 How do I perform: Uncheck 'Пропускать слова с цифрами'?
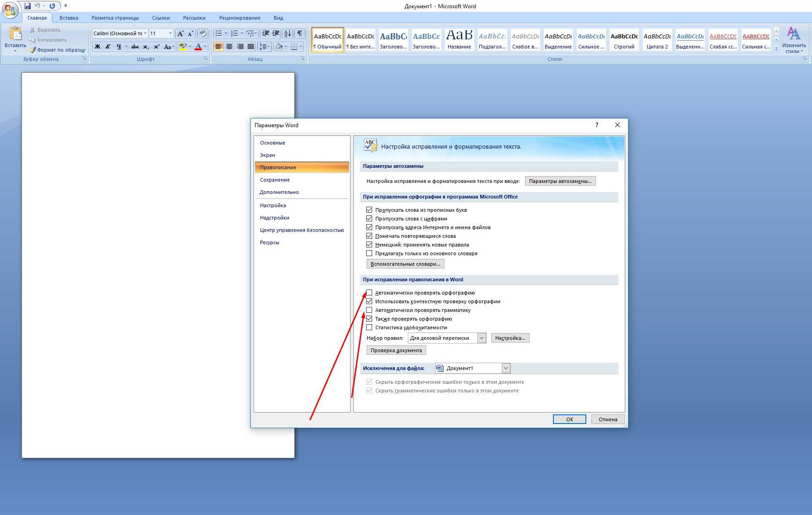pos(369,218)
